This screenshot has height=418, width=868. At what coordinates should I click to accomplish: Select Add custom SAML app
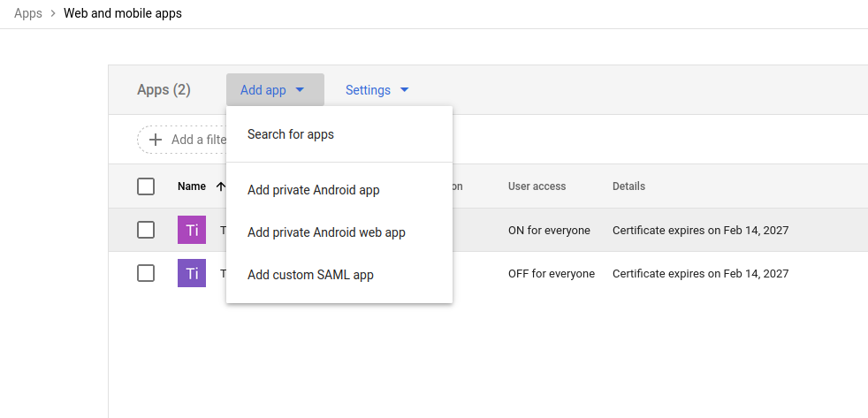310,275
